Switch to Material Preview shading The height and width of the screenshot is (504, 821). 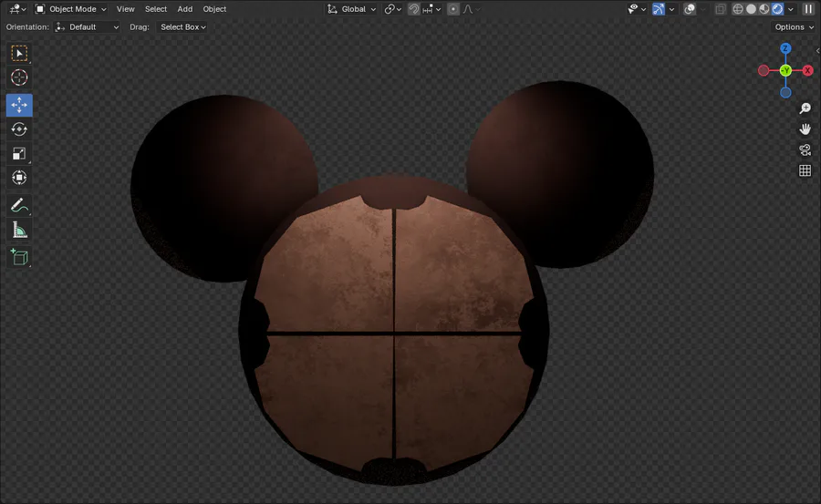point(764,9)
